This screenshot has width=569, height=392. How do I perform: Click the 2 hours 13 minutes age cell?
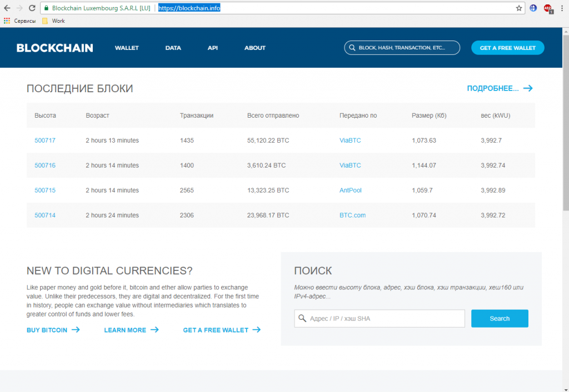coord(112,140)
